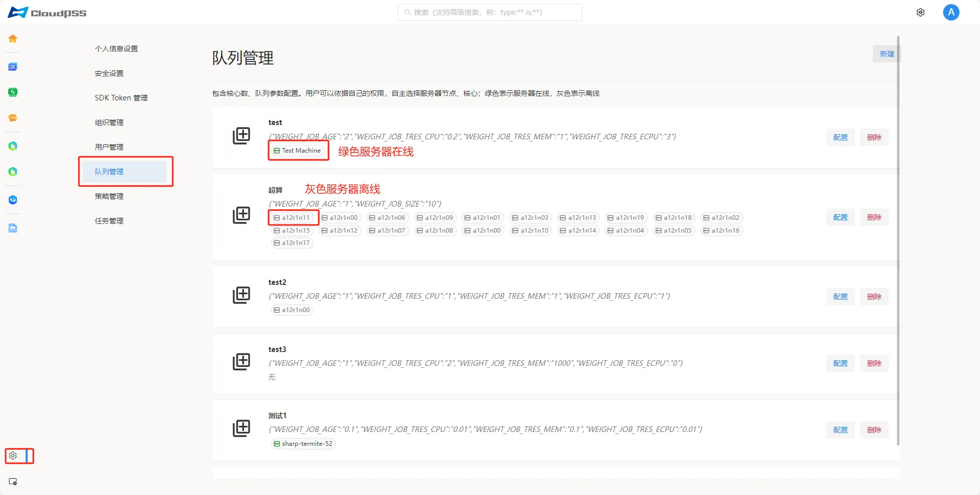Image resolution: width=980 pixels, height=495 pixels.
Task: Click the screen settings icon below the gear
Action: (x=13, y=482)
